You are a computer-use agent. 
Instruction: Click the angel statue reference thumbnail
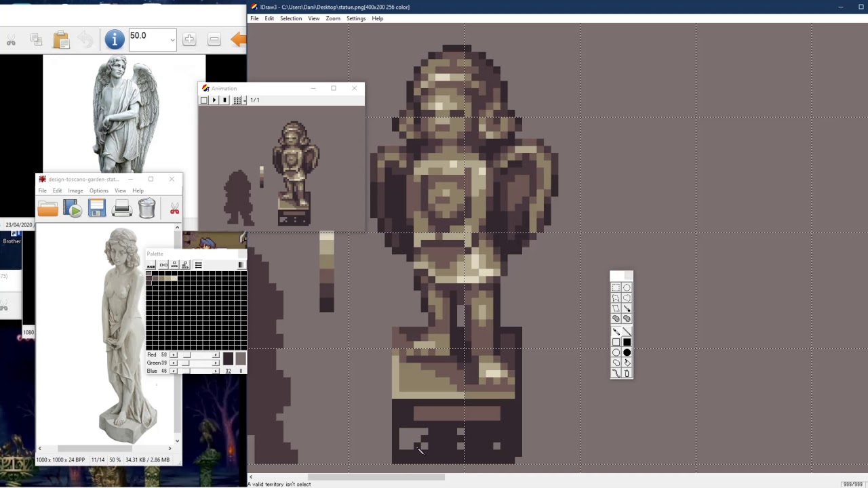point(124,114)
